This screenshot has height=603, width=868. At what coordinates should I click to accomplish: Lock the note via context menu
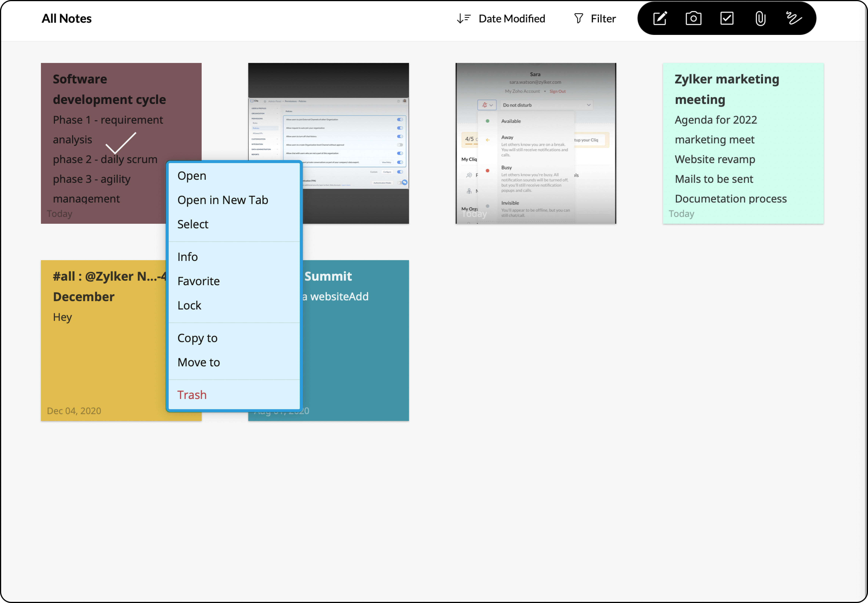189,305
